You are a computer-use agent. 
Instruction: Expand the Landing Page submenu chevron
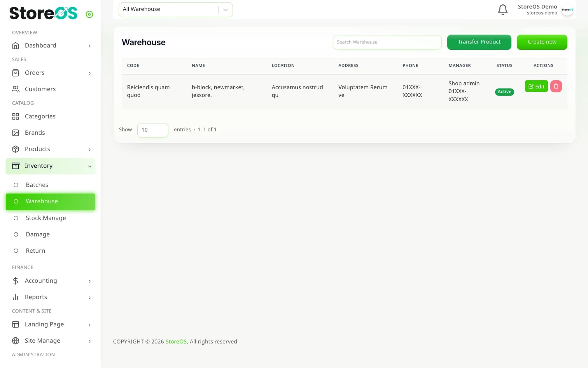(x=90, y=325)
